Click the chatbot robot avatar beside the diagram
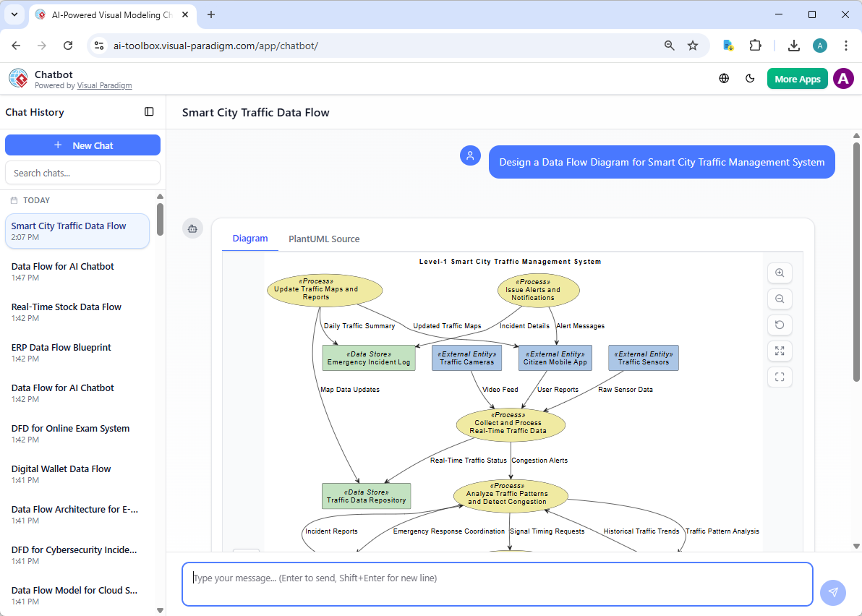Screen dimensions: 862x616 point(192,228)
